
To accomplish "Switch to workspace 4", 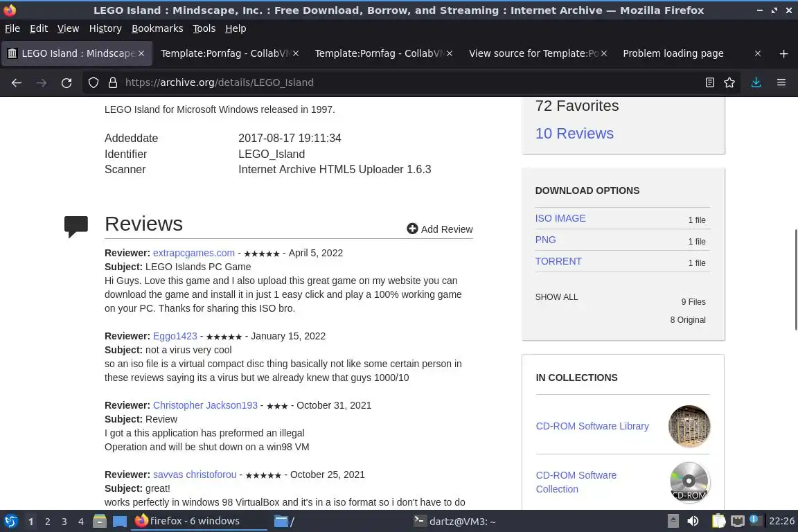I will tap(81, 522).
